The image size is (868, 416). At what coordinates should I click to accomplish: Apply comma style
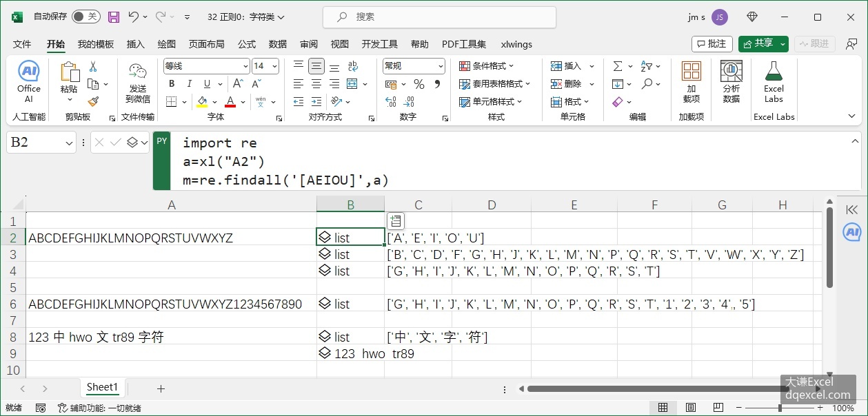[436, 84]
